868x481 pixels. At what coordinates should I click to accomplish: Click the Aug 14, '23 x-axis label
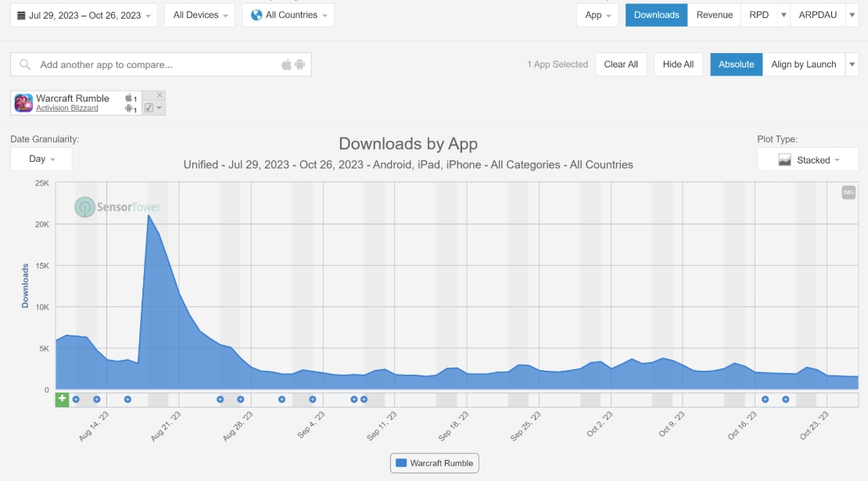(x=94, y=425)
